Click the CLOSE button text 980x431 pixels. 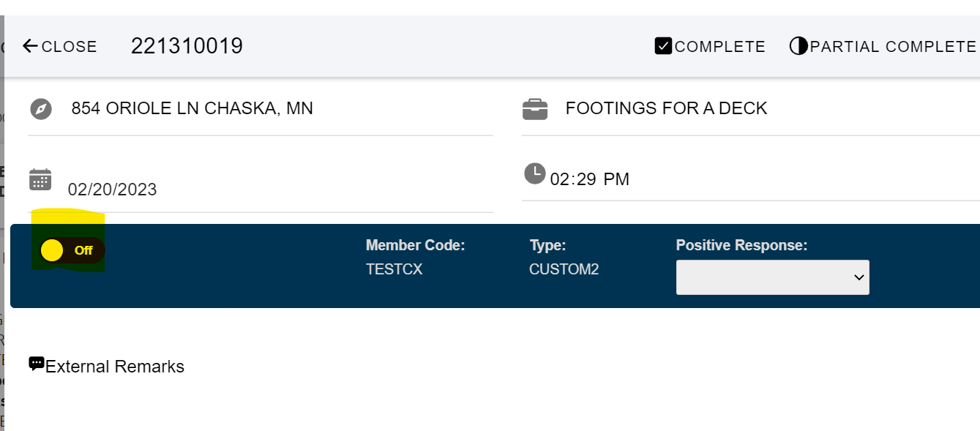(x=70, y=47)
